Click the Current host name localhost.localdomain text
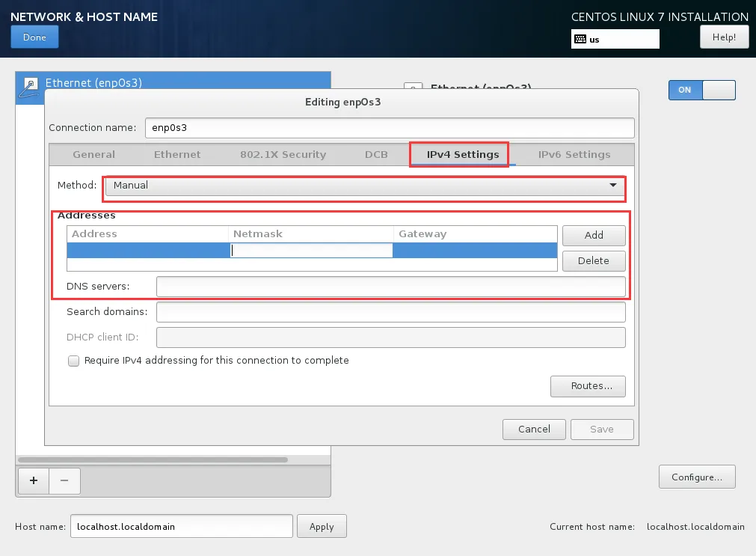This screenshot has width=756, height=556. click(x=695, y=527)
